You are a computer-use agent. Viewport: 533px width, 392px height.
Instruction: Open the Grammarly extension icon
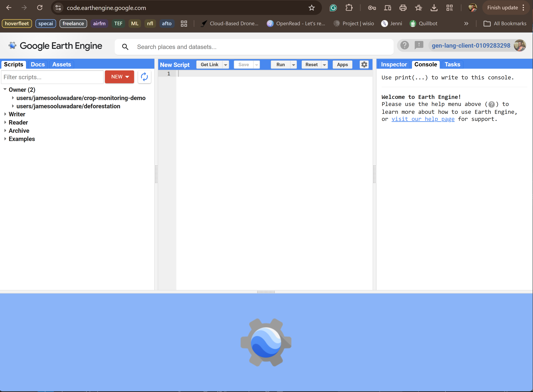333,8
